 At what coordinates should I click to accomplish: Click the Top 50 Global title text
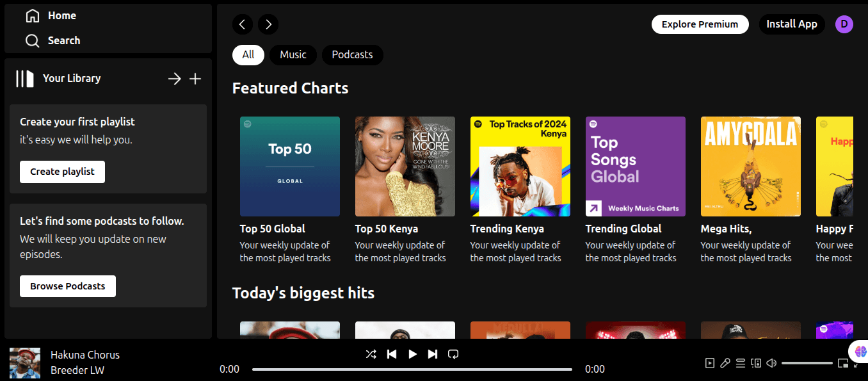coord(273,229)
